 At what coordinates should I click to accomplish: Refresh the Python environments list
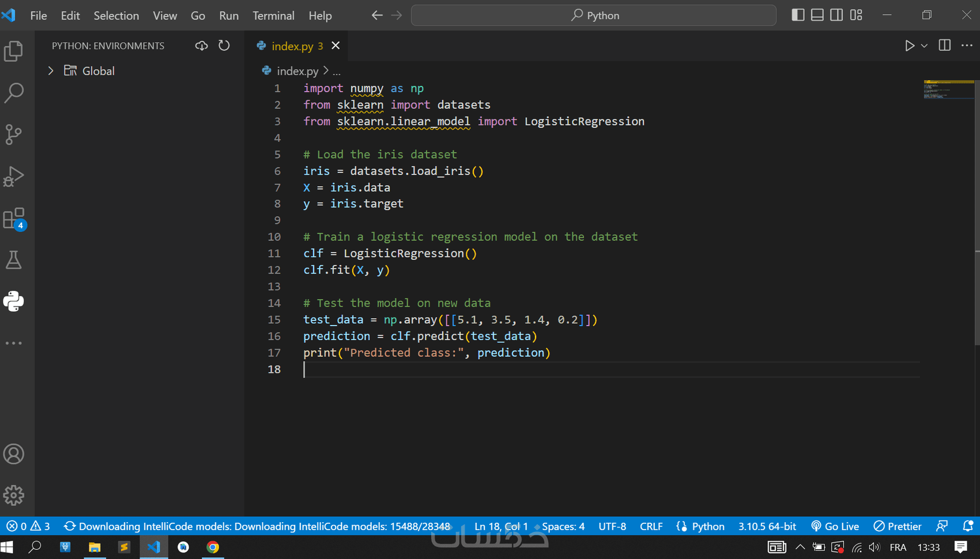[x=224, y=46]
